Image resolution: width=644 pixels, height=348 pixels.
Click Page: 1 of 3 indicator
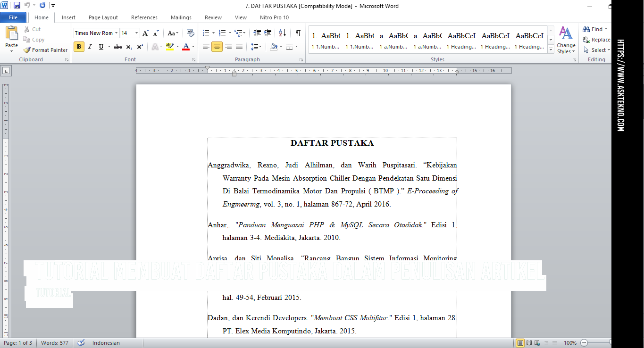[18, 343]
